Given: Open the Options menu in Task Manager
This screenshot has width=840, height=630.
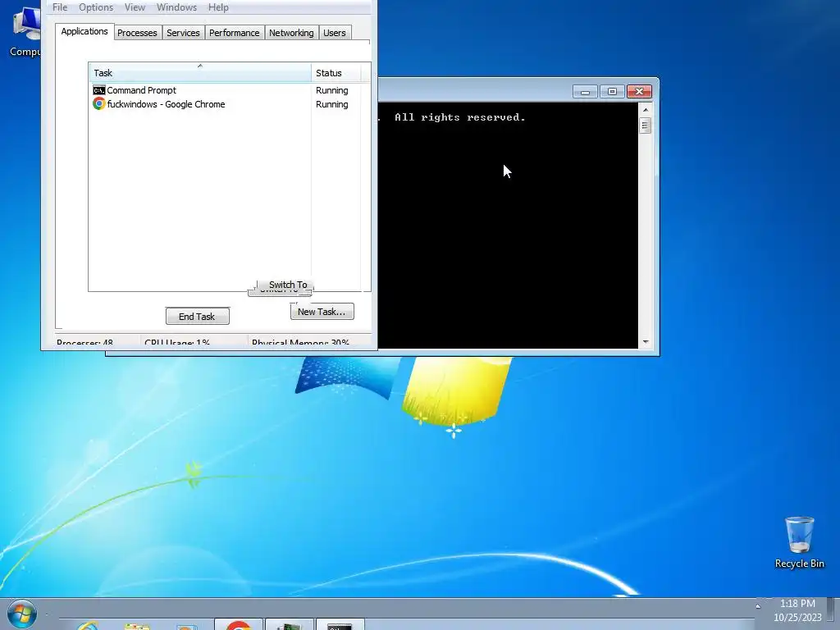Looking at the screenshot, I should pyautogui.click(x=96, y=7).
